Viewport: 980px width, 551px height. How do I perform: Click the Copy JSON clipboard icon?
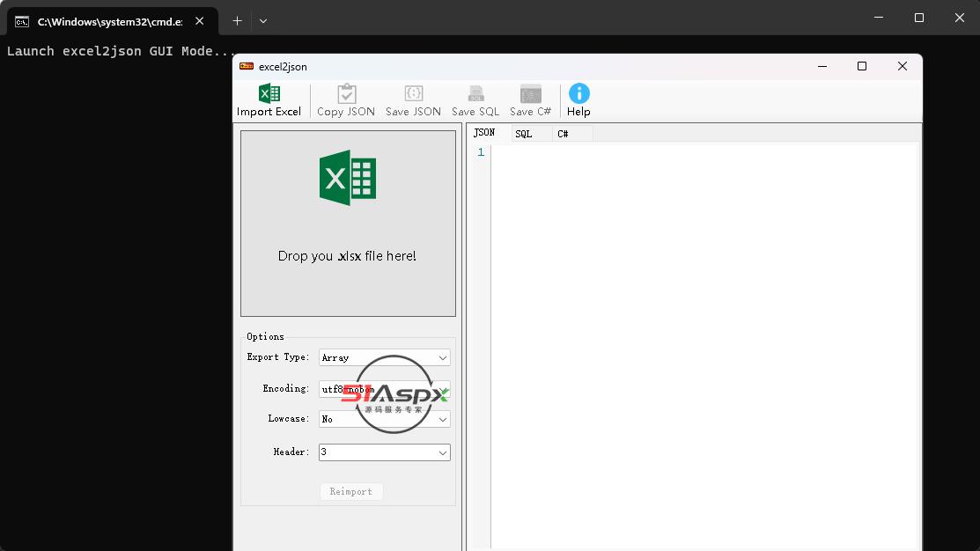pos(346,94)
